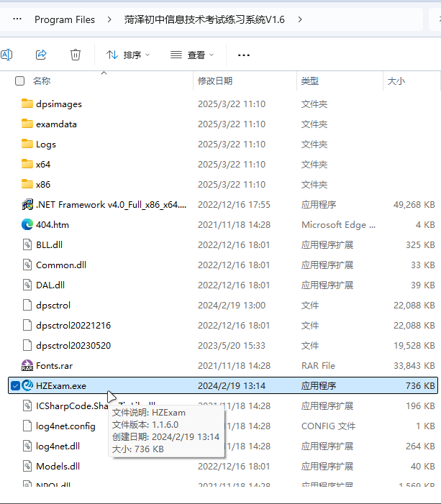Image resolution: width=441 pixels, height=504 pixels.
Task: Click the breadcrumb ellipsis for hidden path
Action: tap(17, 19)
